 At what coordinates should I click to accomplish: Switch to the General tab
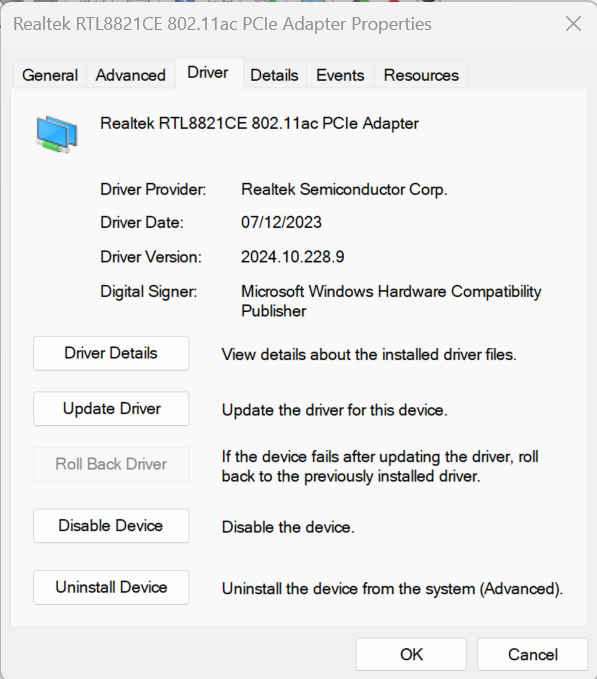tap(50, 75)
